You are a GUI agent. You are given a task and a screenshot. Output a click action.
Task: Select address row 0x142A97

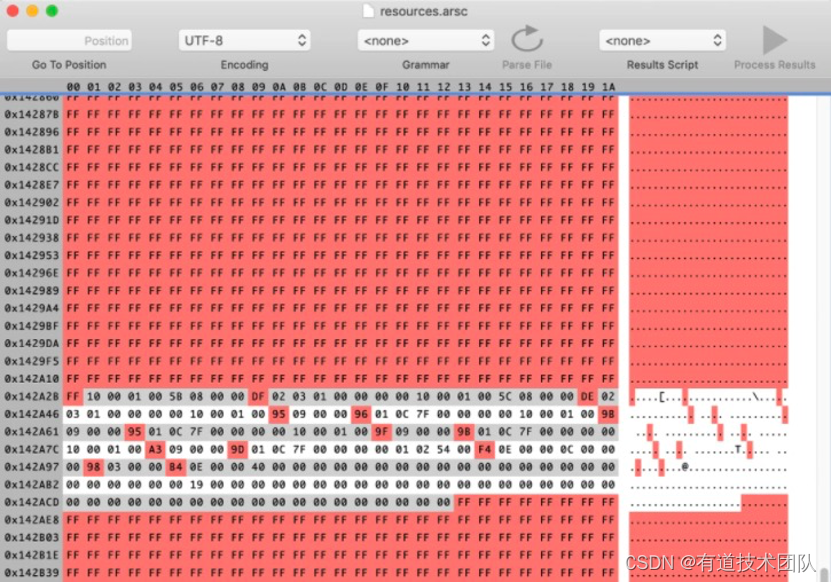click(32, 467)
